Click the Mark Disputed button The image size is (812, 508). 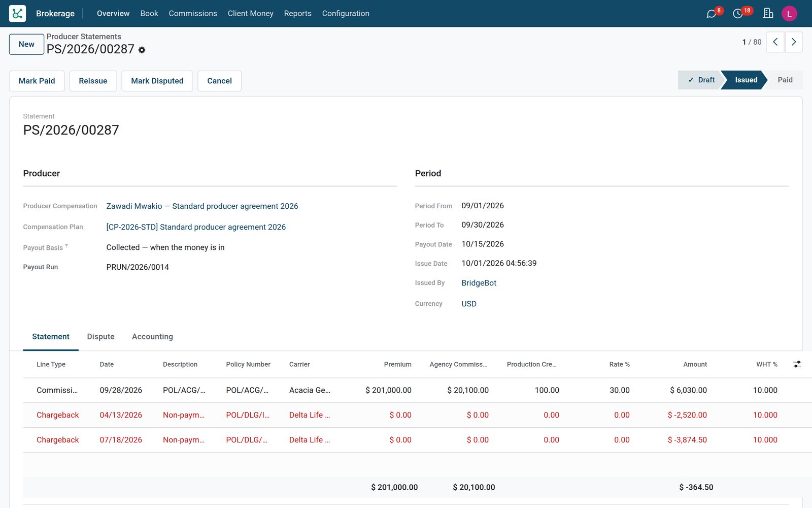point(157,81)
